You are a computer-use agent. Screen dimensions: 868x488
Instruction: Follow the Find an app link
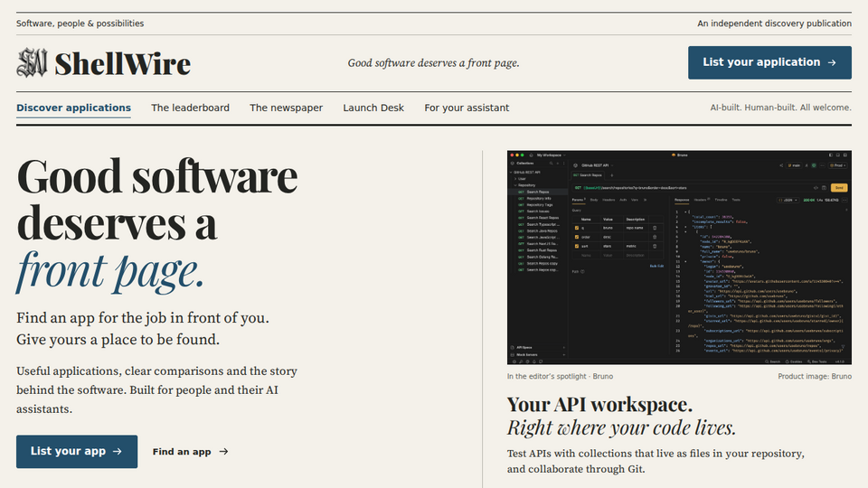(x=191, y=452)
